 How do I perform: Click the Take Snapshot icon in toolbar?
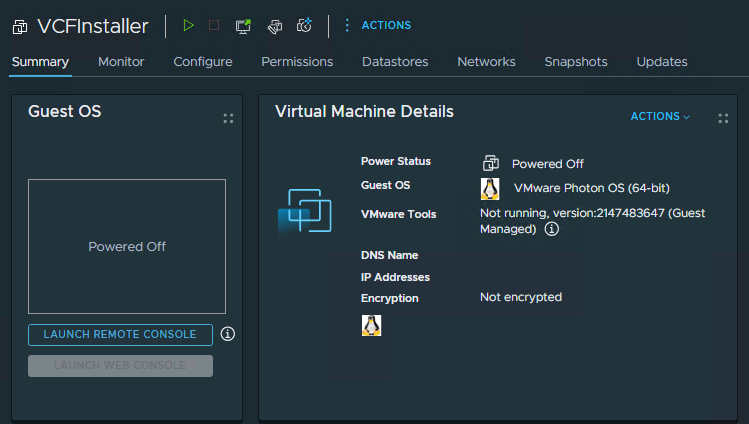306,26
